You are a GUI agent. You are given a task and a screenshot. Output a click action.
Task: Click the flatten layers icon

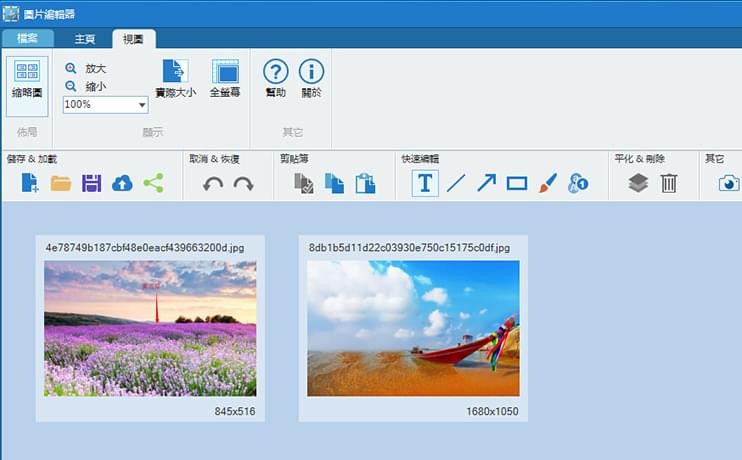click(x=638, y=183)
